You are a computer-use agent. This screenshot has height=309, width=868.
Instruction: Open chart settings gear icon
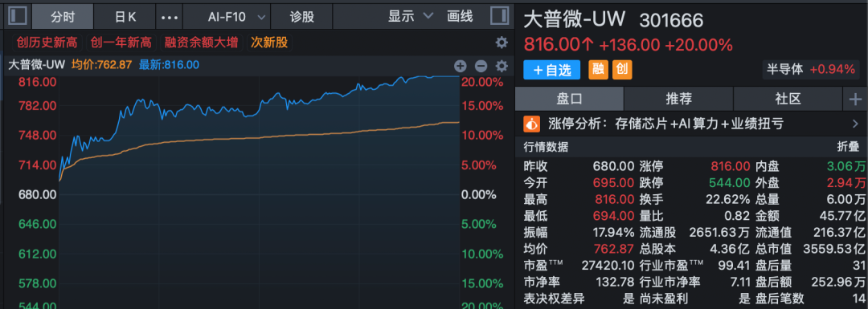pos(502,67)
